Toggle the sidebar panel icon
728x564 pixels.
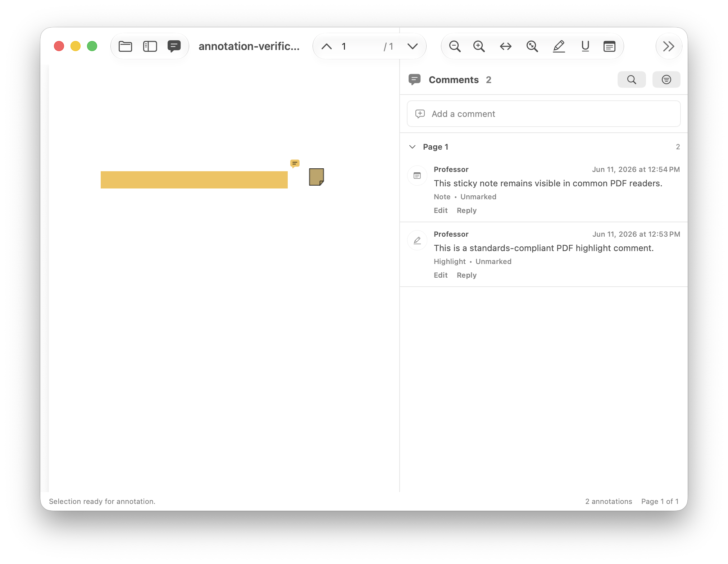[150, 46]
